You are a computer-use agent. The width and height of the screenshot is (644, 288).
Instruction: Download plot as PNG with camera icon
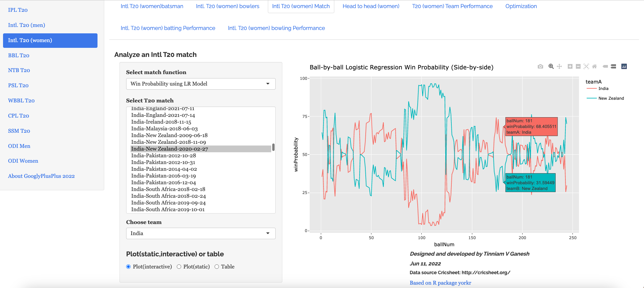[x=540, y=67]
